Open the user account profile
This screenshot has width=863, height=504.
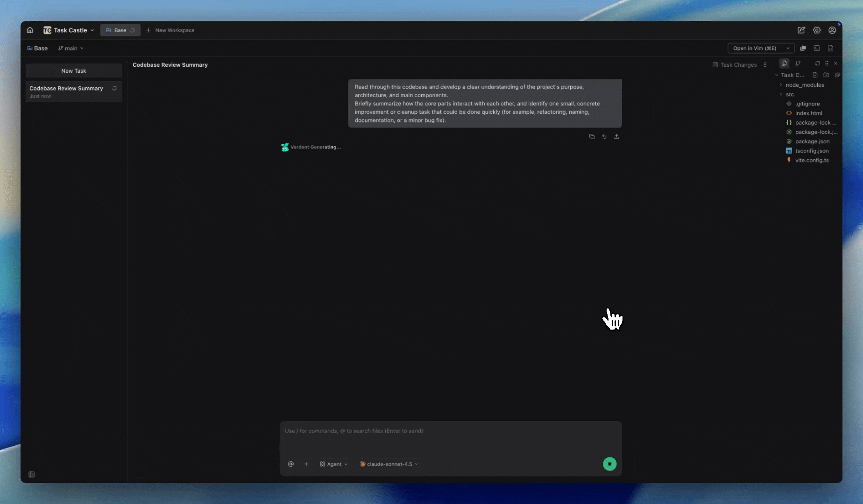point(832,30)
